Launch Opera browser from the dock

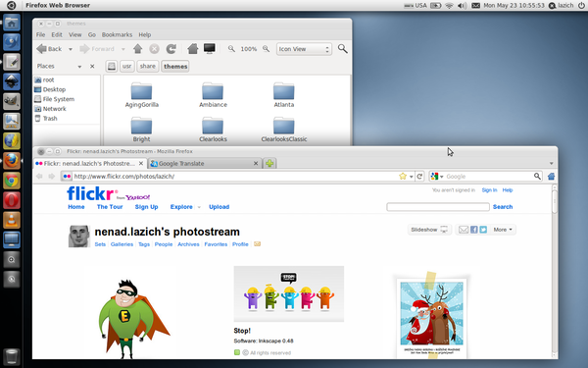coord(11,200)
